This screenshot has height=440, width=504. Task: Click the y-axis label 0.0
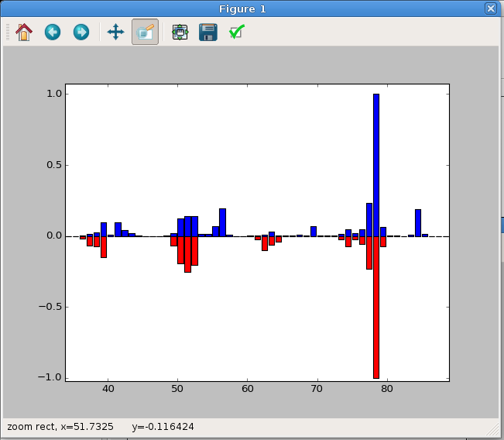pyautogui.click(x=54, y=235)
